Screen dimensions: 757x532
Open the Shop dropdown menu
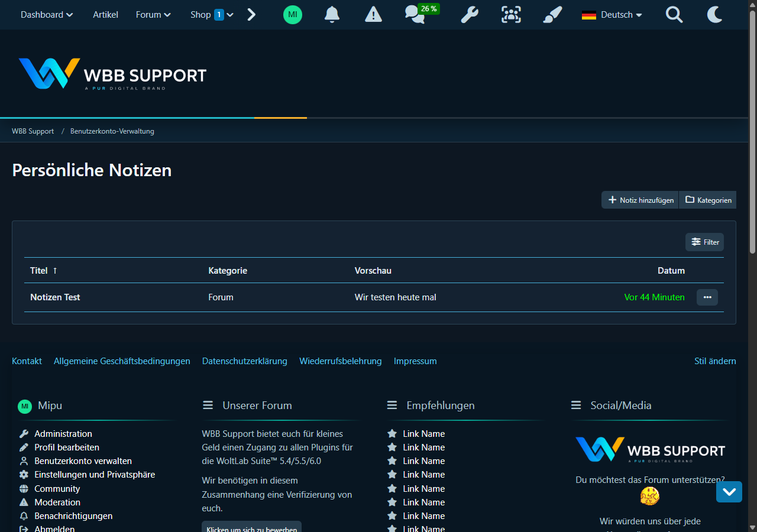click(212, 15)
